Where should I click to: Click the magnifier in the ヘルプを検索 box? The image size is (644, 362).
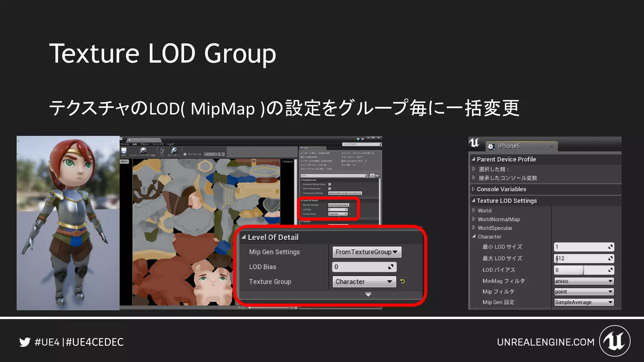point(380,144)
